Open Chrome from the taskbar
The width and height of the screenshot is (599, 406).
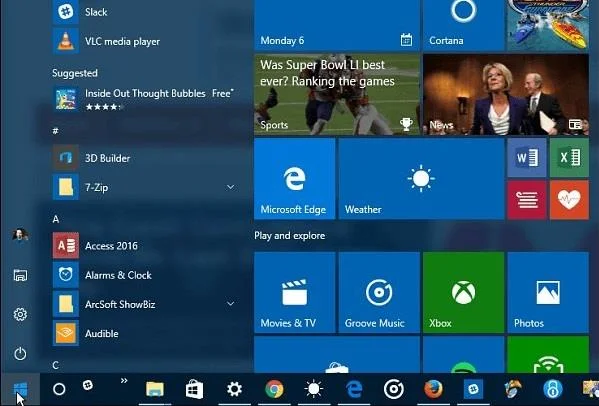[x=274, y=389]
